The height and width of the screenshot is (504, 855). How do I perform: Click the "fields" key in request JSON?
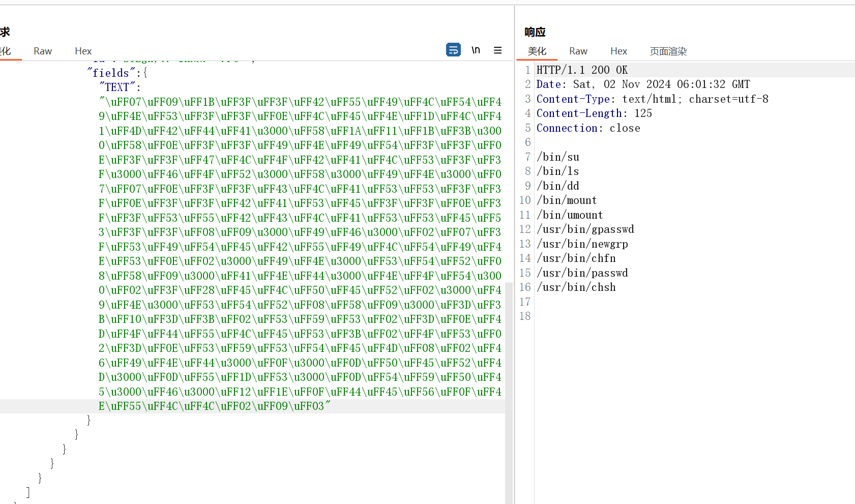pos(111,73)
